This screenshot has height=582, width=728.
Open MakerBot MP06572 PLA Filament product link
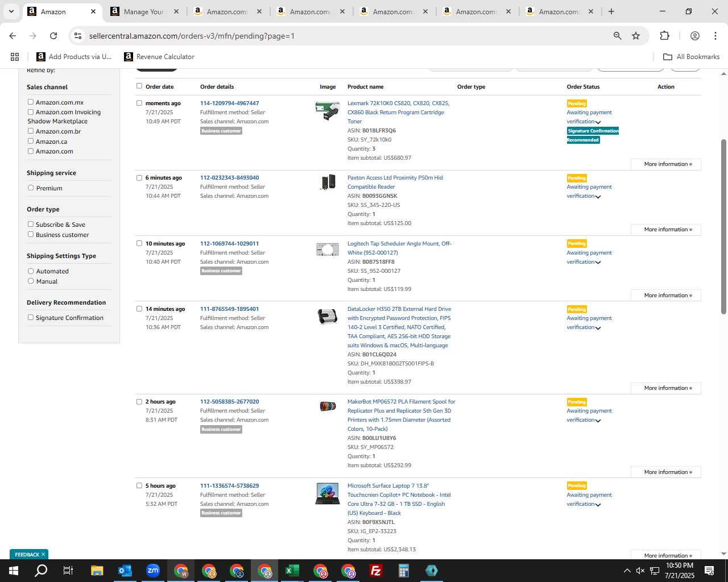(402, 415)
